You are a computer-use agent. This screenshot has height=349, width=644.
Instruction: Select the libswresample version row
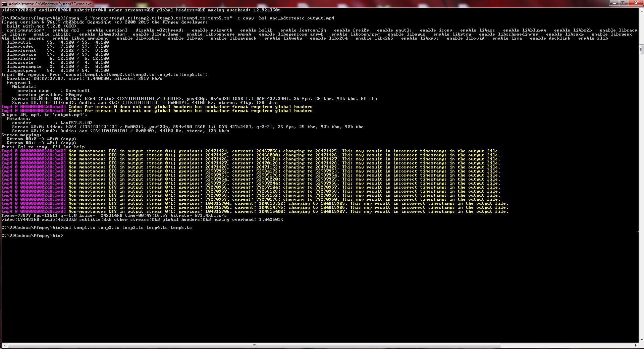(58, 66)
